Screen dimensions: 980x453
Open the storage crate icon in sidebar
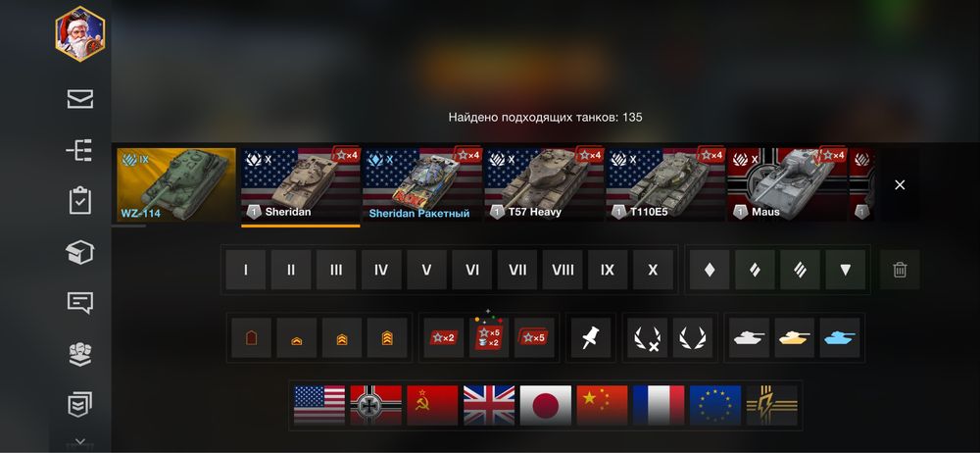80,252
